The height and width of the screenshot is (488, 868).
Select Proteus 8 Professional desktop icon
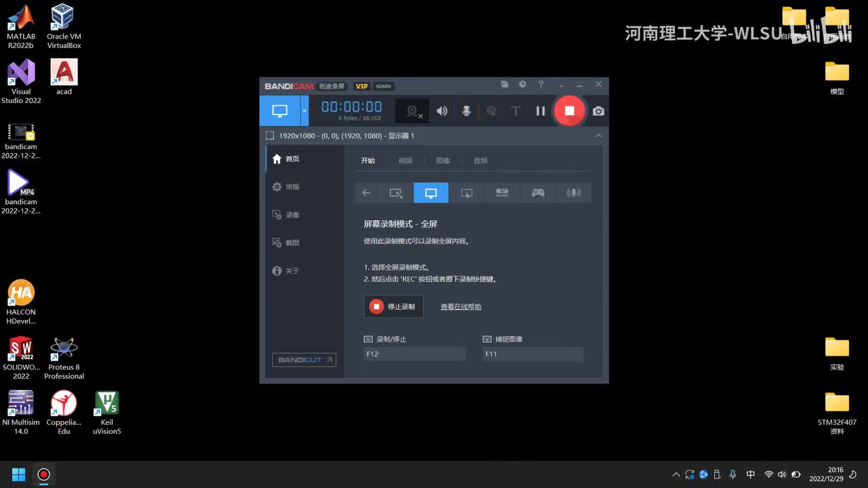pyautogui.click(x=64, y=359)
